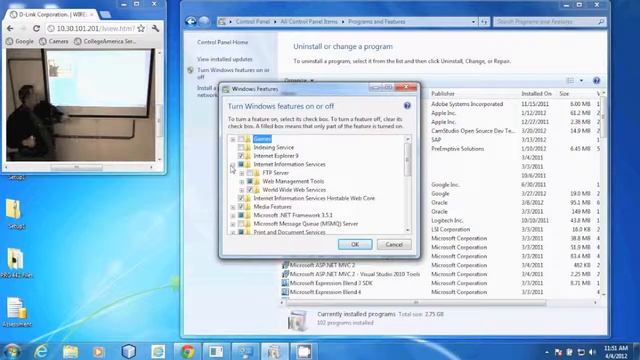Viewport: 640px width, 360px height.
Task: Open Windows Explorer from the taskbar
Action: 70,351
